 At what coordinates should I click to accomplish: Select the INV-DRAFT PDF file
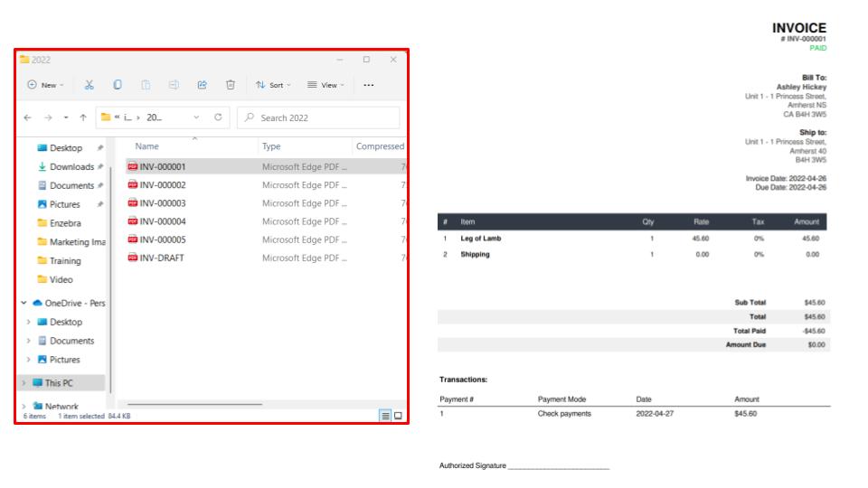point(162,258)
